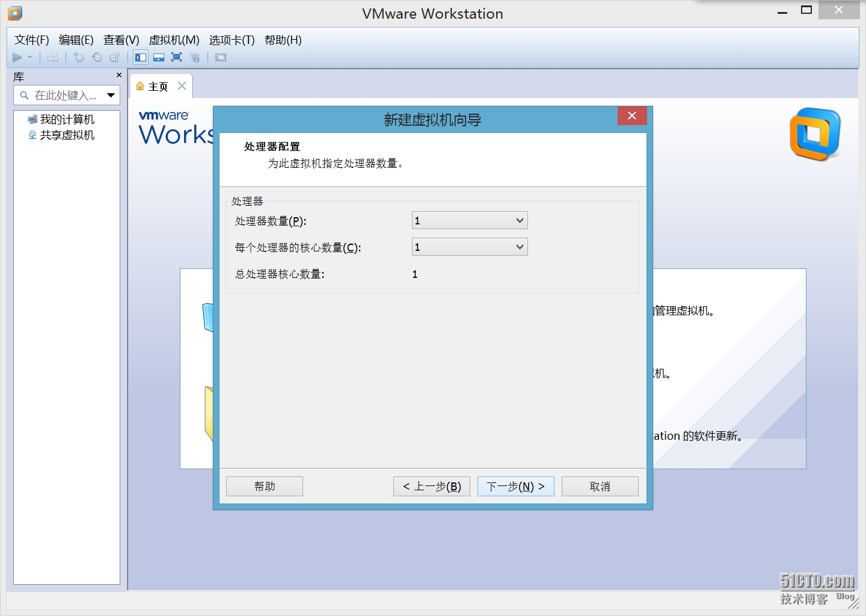Click the 处理器配置 heading text

(x=272, y=146)
